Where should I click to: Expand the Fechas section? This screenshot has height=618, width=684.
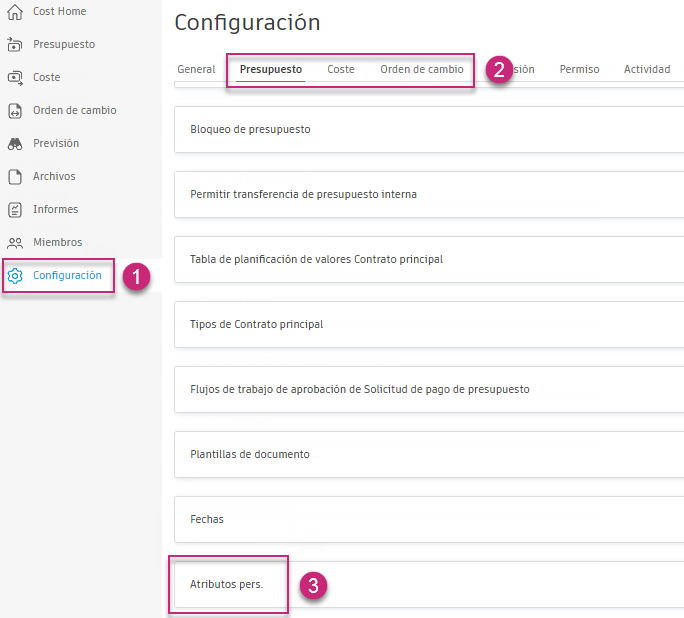(x=429, y=519)
